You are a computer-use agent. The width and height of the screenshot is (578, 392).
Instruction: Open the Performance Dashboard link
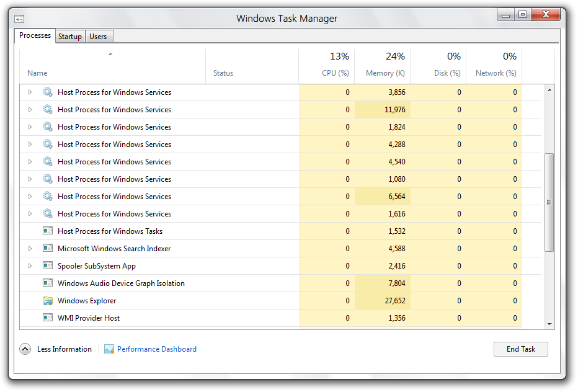tap(156, 349)
